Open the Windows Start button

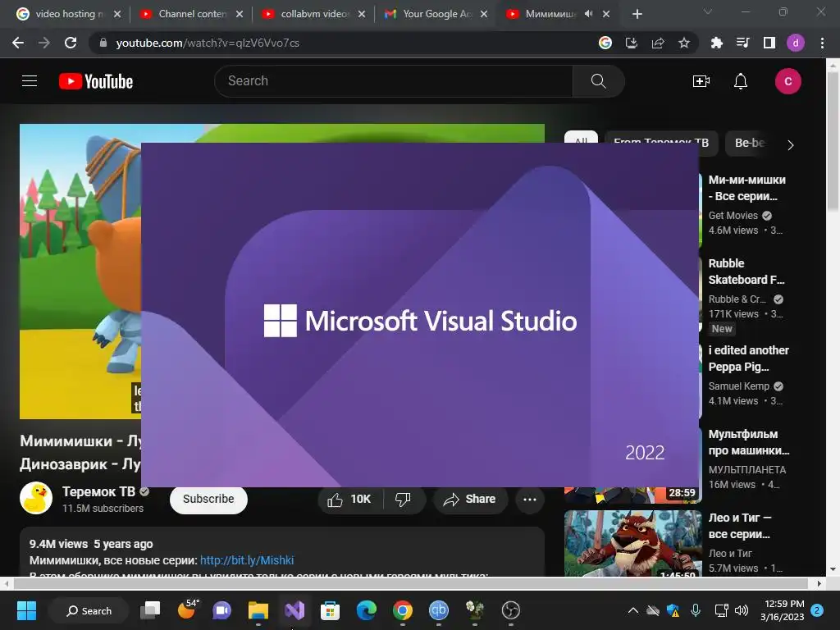(26, 610)
